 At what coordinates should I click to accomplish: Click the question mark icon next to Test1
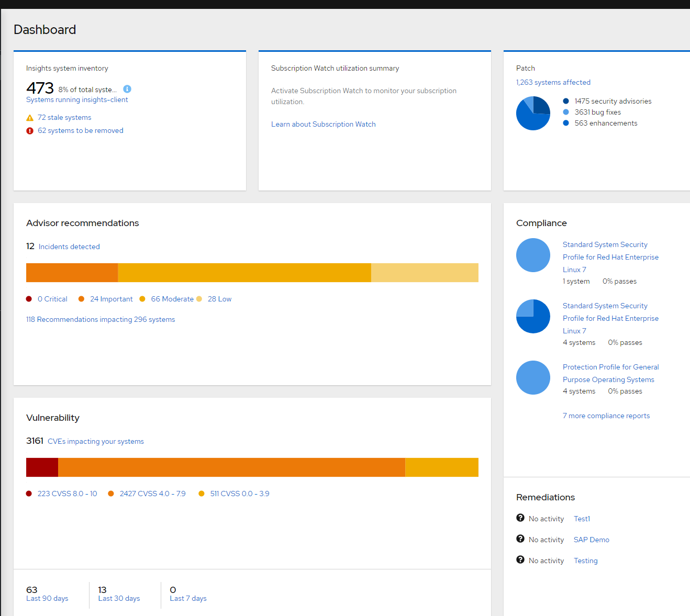pyautogui.click(x=520, y=518)
